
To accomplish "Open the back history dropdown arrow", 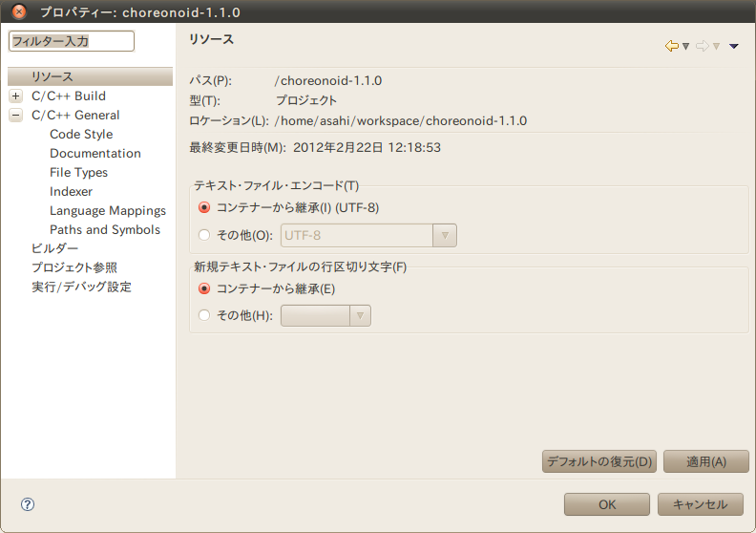I will tap(685, 46).
